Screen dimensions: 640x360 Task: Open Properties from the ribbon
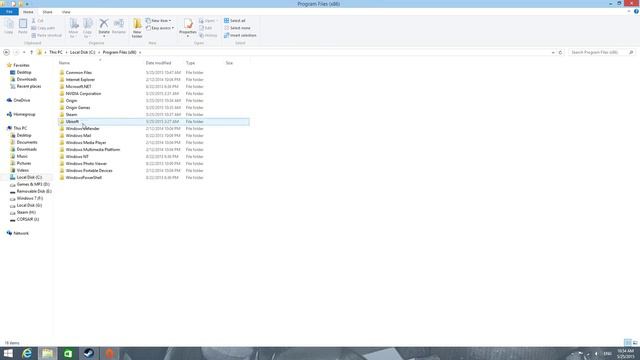[x=188, y=28]
